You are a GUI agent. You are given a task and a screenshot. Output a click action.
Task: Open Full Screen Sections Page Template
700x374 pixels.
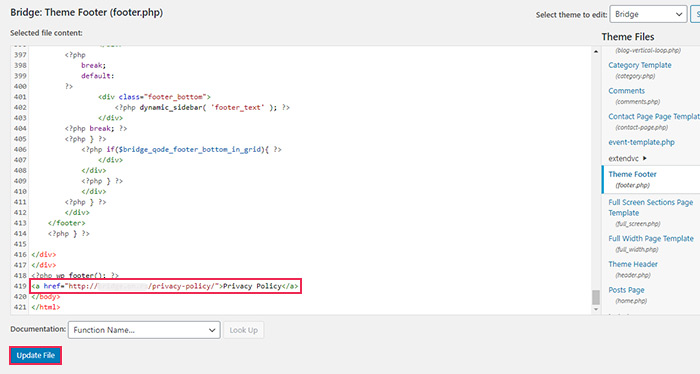click(650, 208)
